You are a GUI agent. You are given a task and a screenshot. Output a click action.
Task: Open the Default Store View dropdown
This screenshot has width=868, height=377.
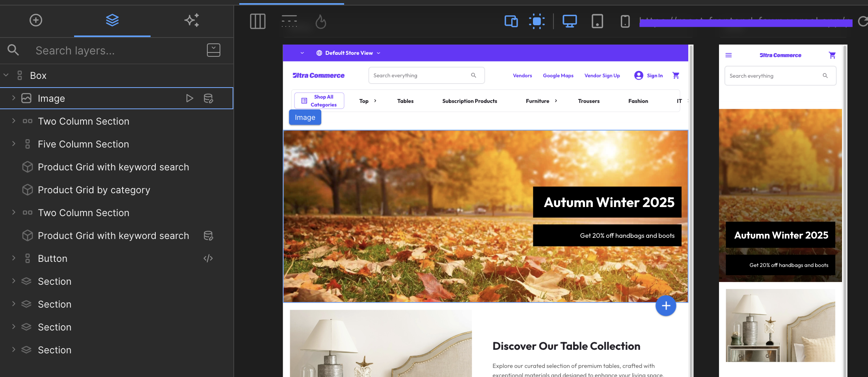[348, 53]
